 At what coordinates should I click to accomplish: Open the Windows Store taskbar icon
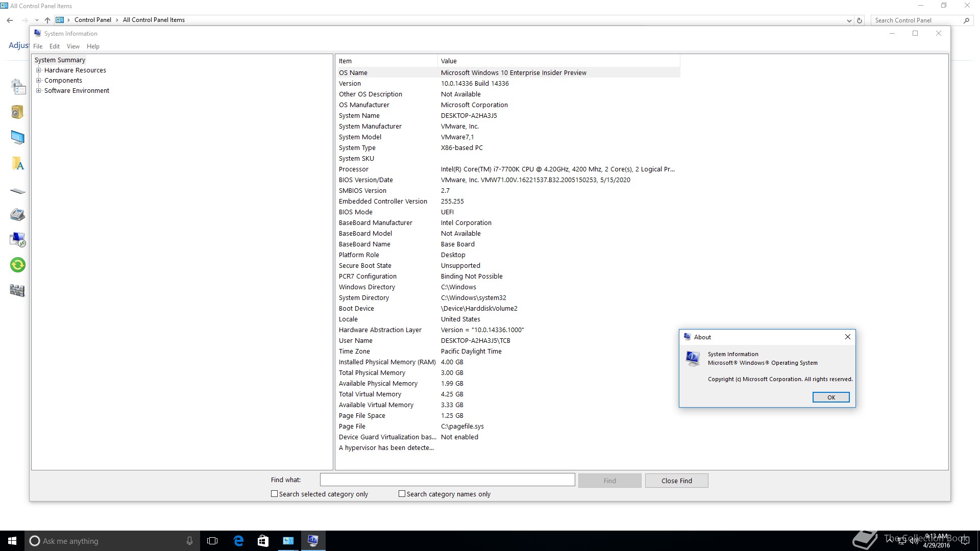tap(263, 541)
